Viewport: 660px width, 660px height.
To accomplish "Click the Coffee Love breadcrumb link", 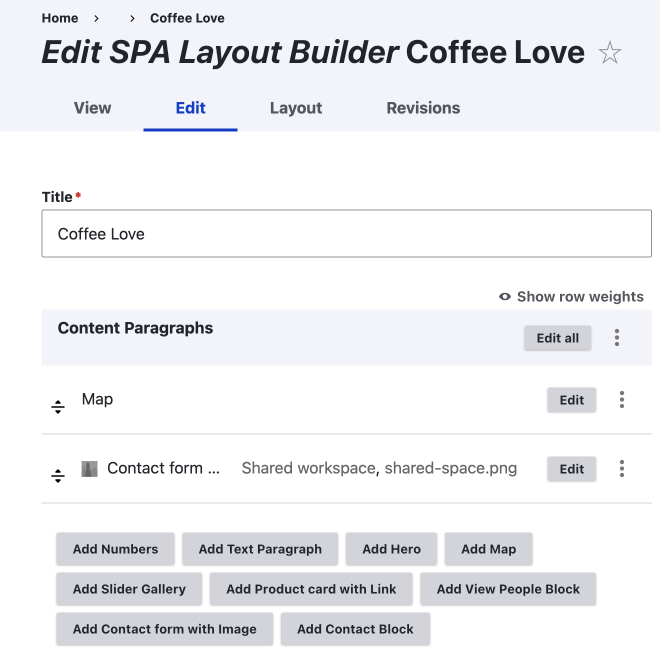I will (187, 18).
